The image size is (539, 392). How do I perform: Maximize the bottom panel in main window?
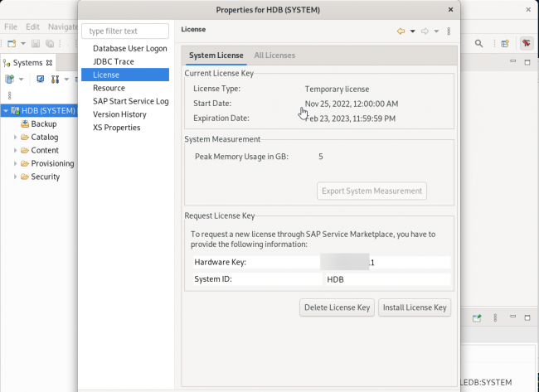527,317
